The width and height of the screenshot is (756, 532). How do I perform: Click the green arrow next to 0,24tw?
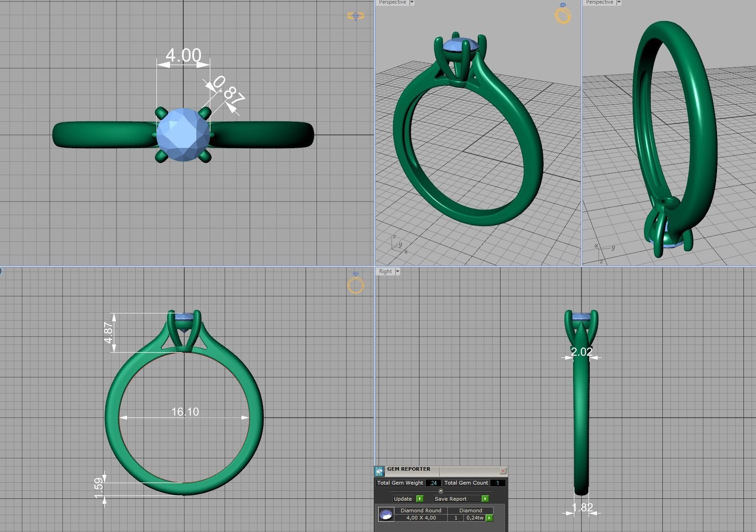489,518
